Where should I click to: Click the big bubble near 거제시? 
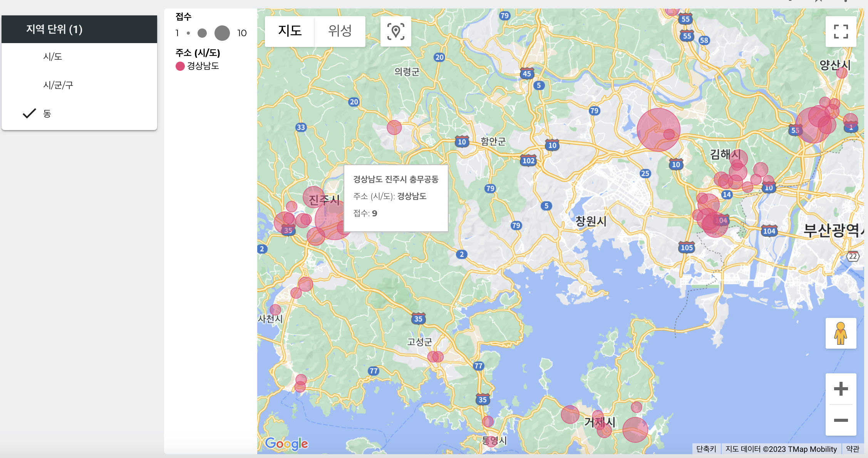tap(635, 430)
